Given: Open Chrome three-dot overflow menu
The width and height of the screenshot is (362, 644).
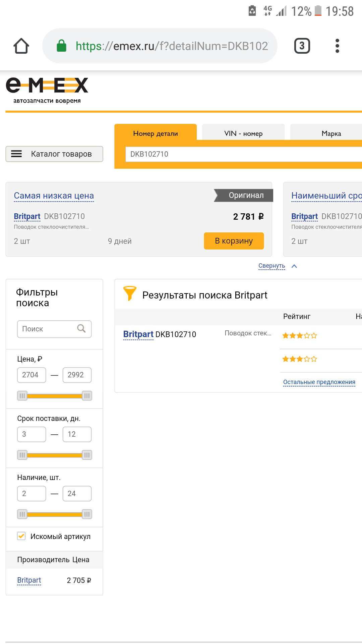Looking at the screenshot, I should click(x=337, y=46).
